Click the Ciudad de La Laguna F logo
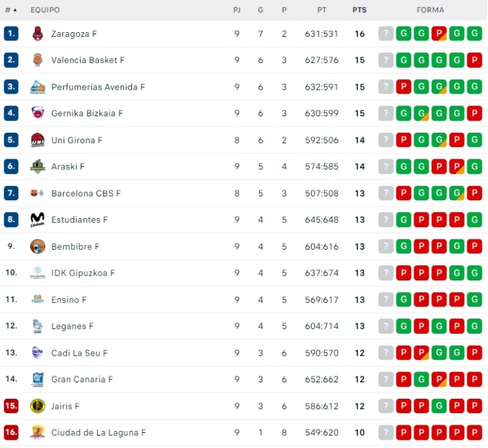 [x=38, y=433]
